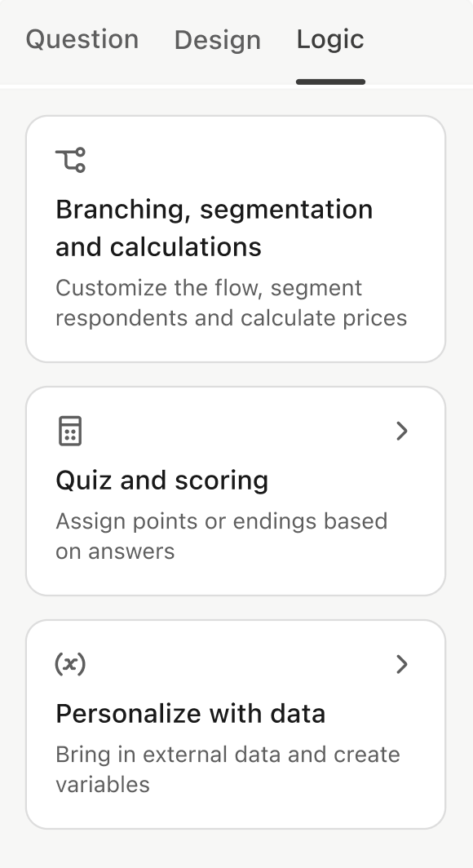Click the variable (x) icon
The width and height of the screenshot is (473, 868).
[70, 664]
